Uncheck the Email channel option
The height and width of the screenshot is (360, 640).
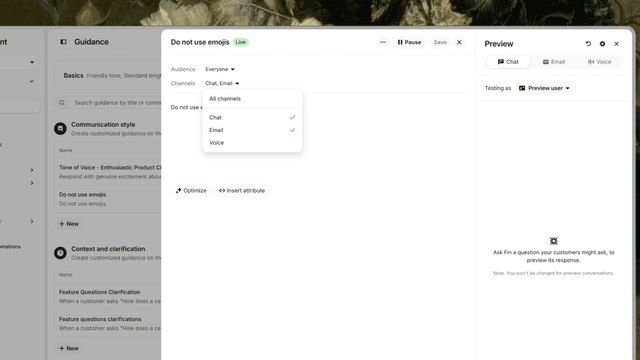point(252,130)
